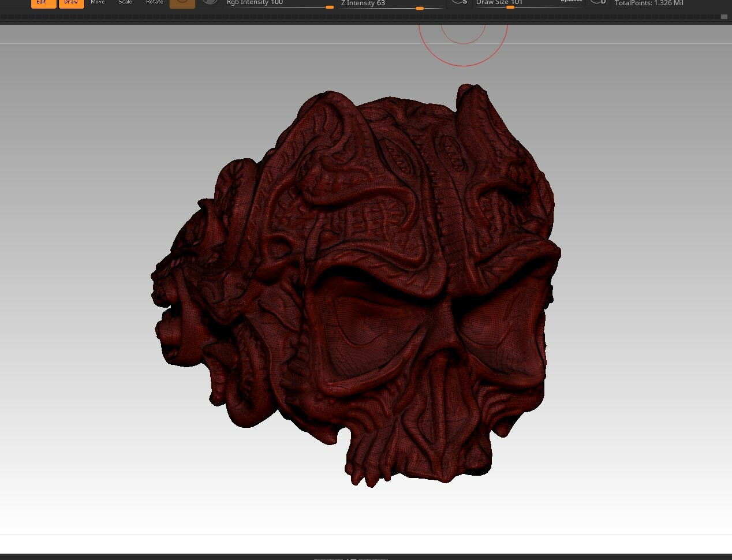The height and width of the screenshot is (560, 732).
Task: Click the highlighted orange sphere icon
Action: click(x=182, y=3)
